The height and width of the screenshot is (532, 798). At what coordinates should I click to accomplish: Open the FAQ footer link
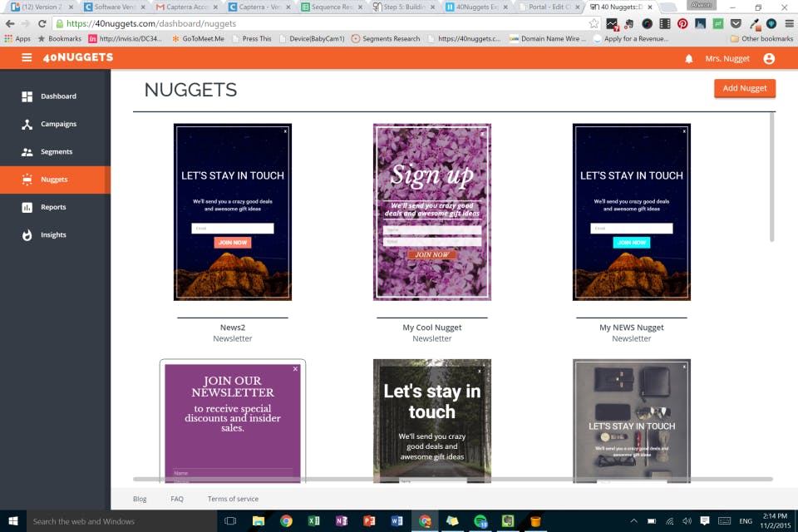click(177, 499)
